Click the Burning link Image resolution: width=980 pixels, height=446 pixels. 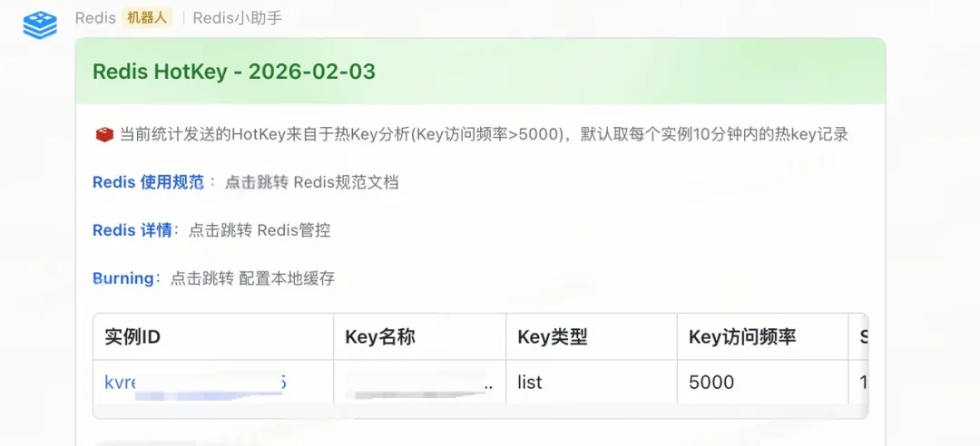click(122, 278)
